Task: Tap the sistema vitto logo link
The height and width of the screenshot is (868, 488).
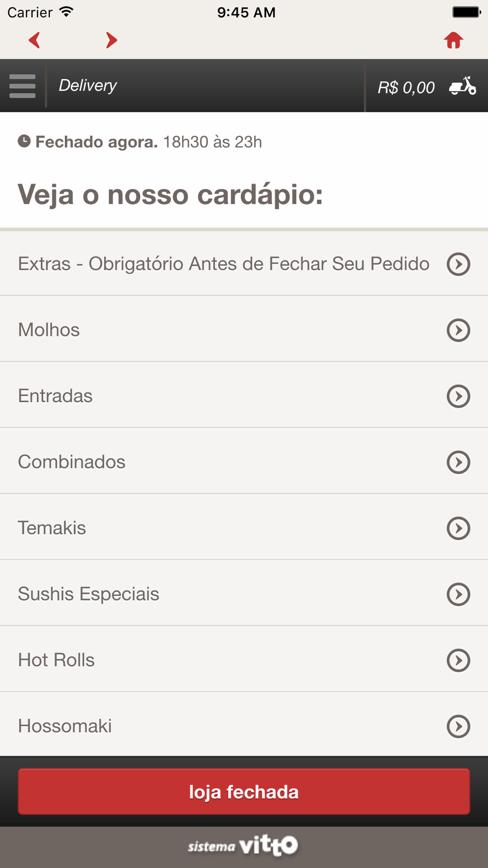Action: point(243,846)
